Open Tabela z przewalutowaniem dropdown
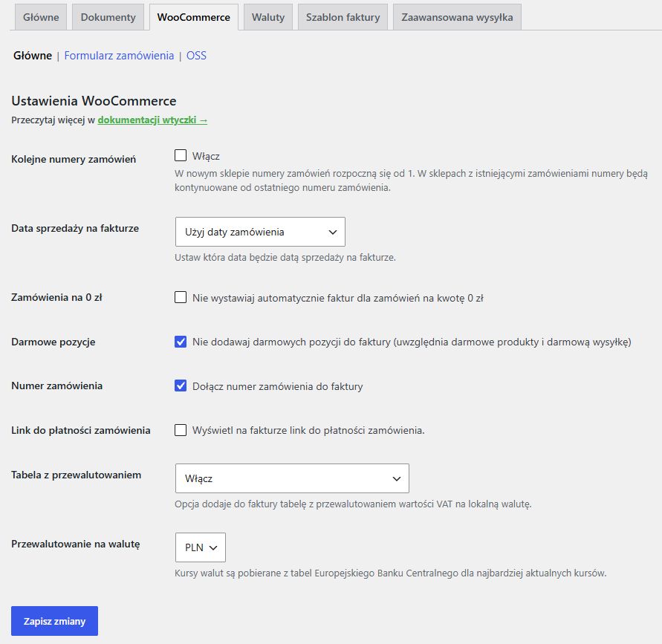 tap(292, 478)
